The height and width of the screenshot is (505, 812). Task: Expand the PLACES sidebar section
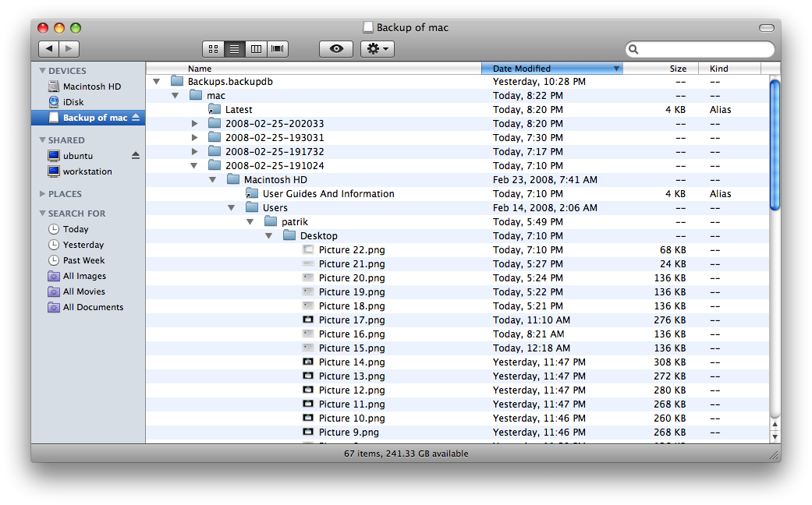tap(42, 193)
